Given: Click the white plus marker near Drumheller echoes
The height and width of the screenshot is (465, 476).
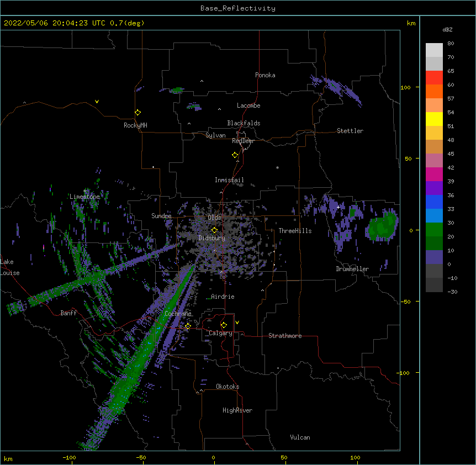Looking at the screenshot, I should 338,207.
